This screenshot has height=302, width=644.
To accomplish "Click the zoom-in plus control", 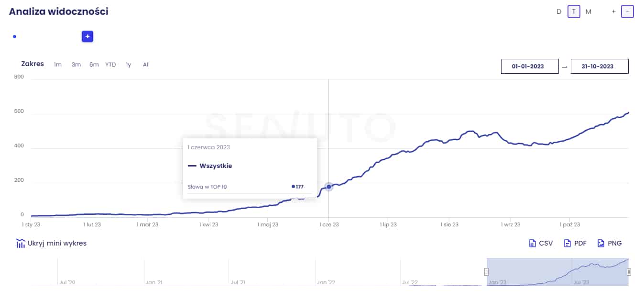I will pos(613,11).
